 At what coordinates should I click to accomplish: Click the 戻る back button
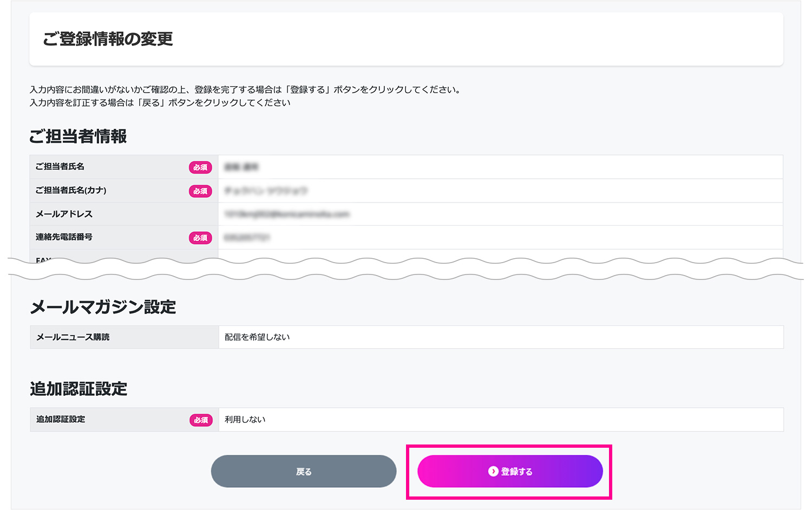click(303, 472)
